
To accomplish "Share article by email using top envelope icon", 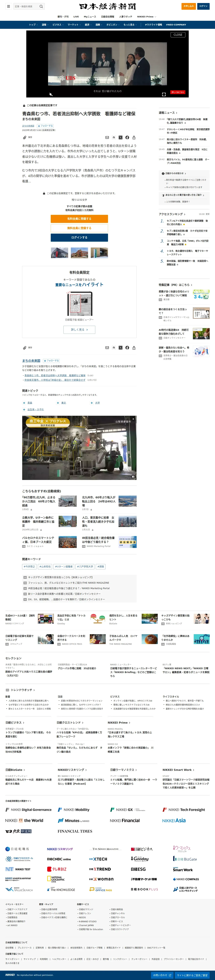I will coord(107,138).
